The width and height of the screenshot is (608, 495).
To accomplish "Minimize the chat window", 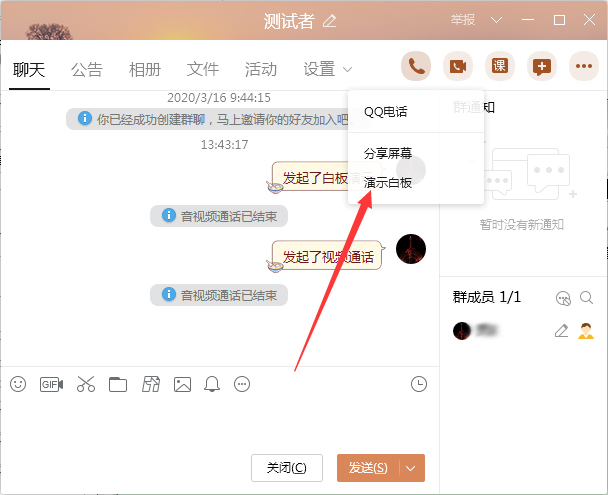I will click(528, 20).
